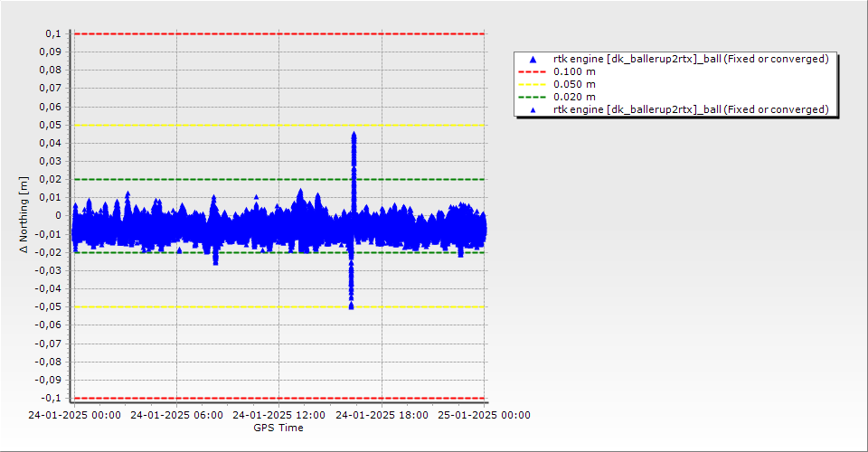Click y-axis tick label '0,03'
This screenshot has width=868, height=452.
[51, 162]
